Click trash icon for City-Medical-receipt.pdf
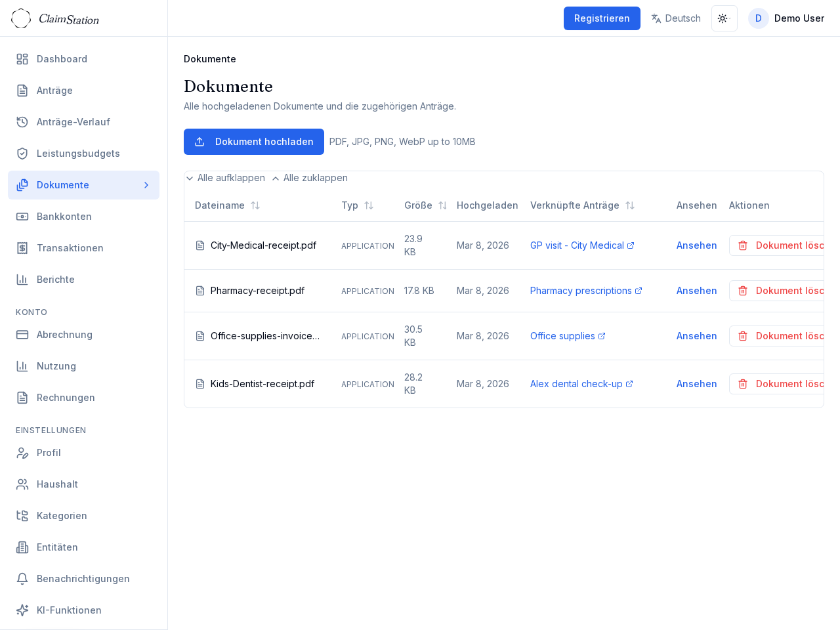 click(743, 245)
